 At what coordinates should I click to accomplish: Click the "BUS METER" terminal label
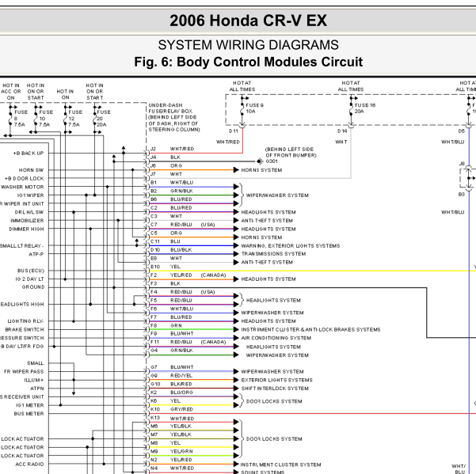point(29,414)
